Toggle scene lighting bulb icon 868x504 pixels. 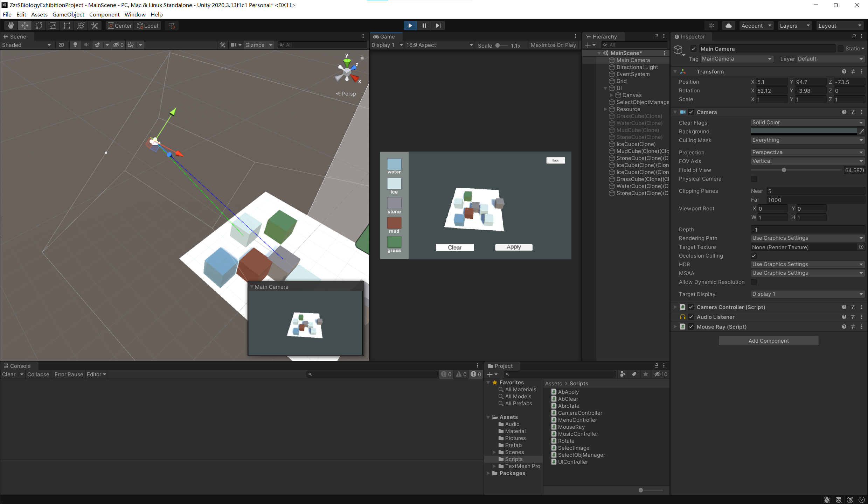75,45
